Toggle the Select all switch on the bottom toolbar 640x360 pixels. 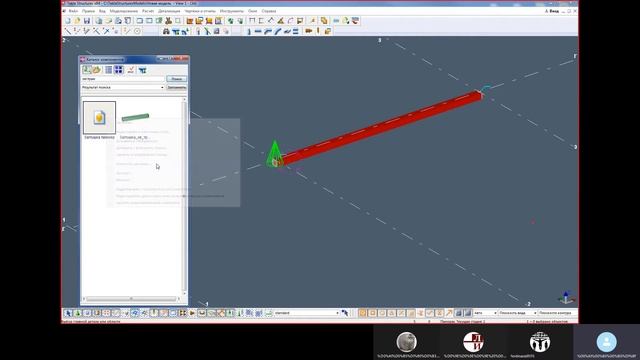68,313
